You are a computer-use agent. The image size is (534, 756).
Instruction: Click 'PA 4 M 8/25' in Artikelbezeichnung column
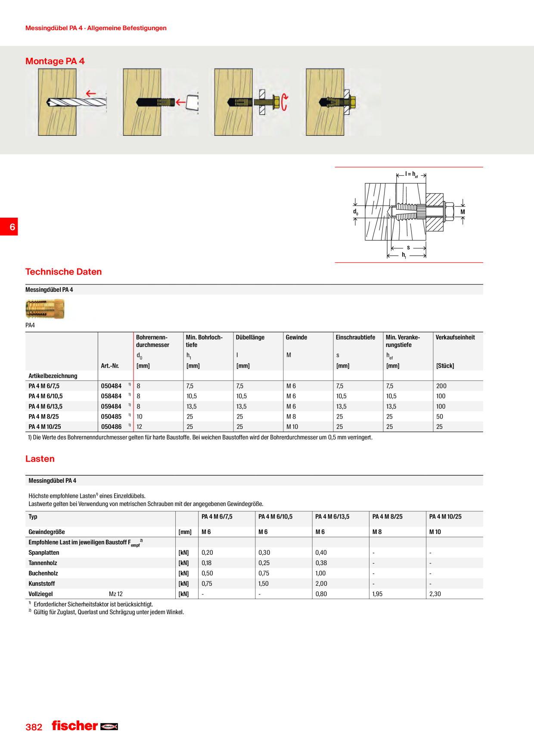pyautogui.click(x=43, y=417)
